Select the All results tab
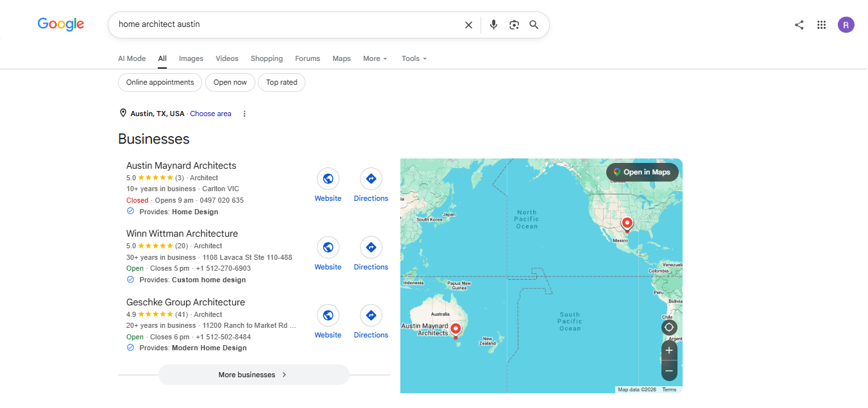868x408 pixels. [x=162, y=58]
